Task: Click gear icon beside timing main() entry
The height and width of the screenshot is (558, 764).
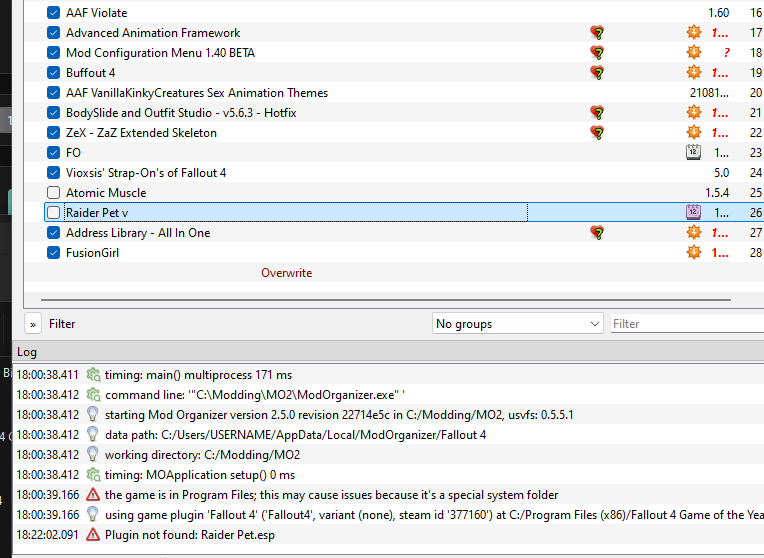Action: (93, 375)
